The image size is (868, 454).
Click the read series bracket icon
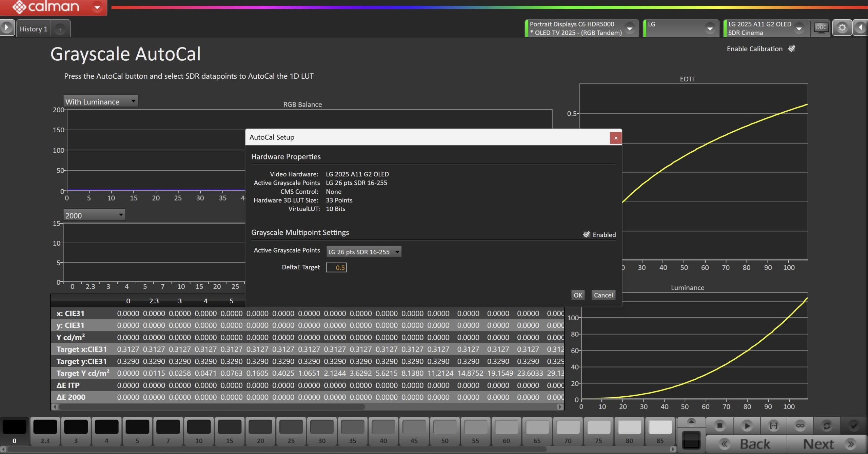pyautogui.click(x=773, y=425)
